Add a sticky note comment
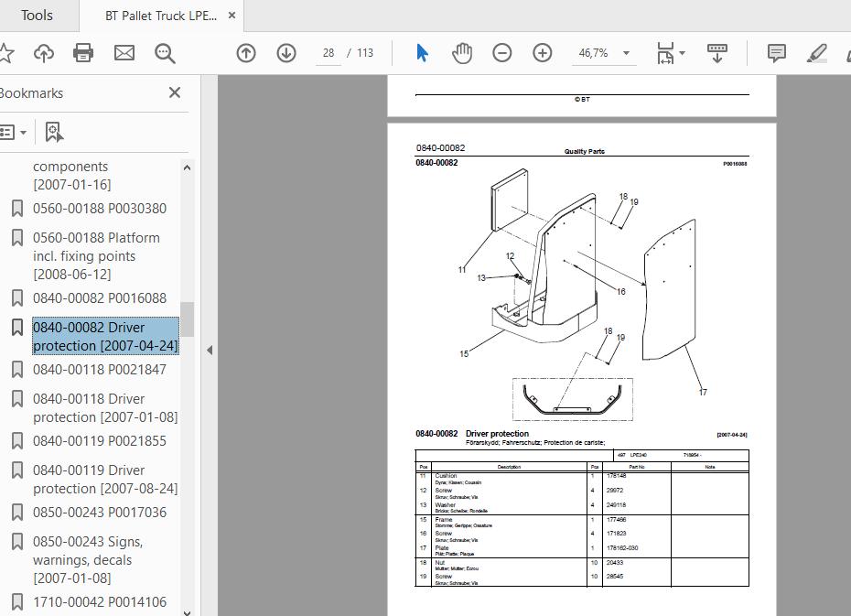 point(776,52)
